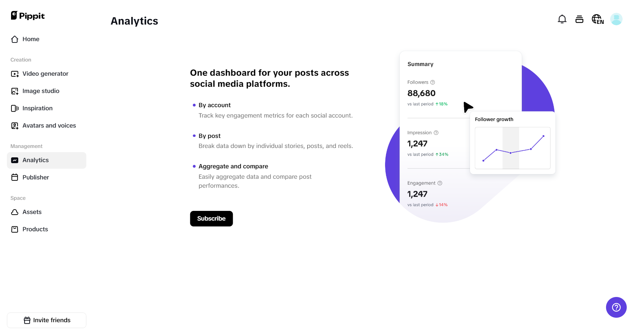Open notifications via the bell icon
Viewport: 644px width, 335px height.
[x=562, y=19]
